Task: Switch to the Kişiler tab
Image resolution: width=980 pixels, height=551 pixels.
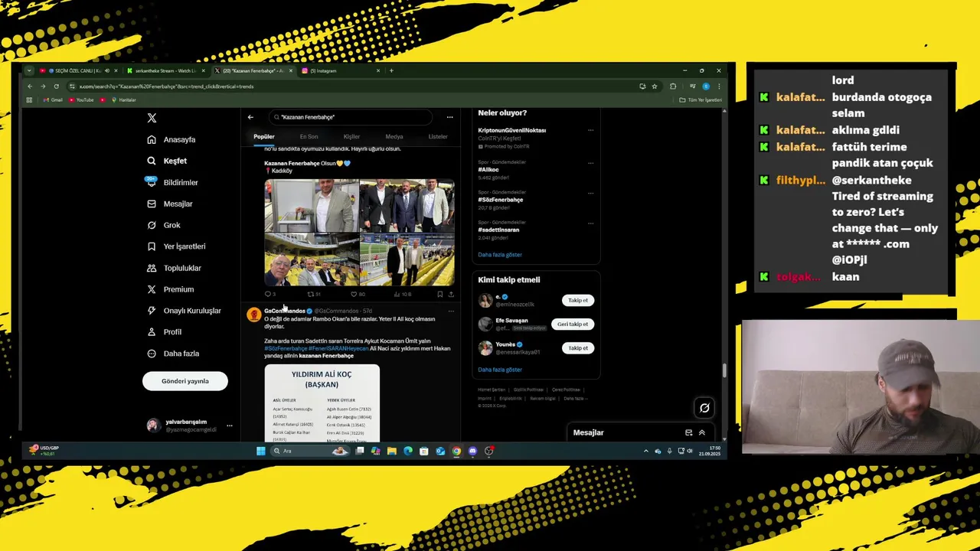Action: click(x=351, y=136)
